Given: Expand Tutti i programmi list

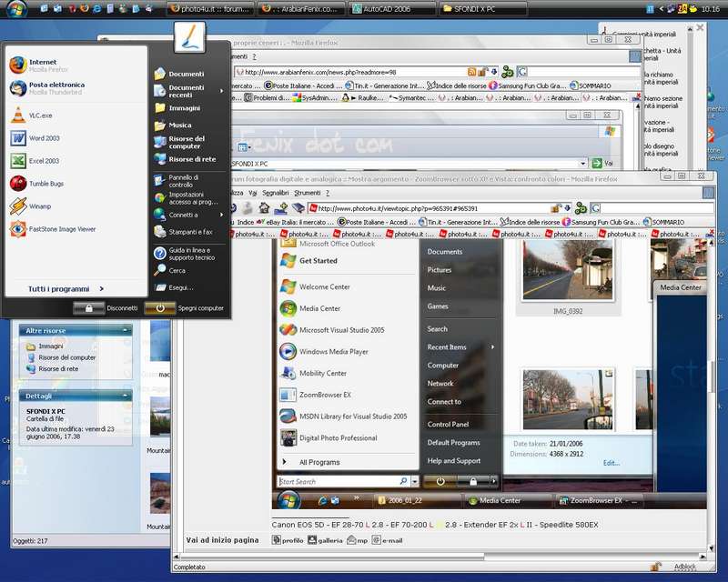Looking at the screenshot, I should pos(66,288).
